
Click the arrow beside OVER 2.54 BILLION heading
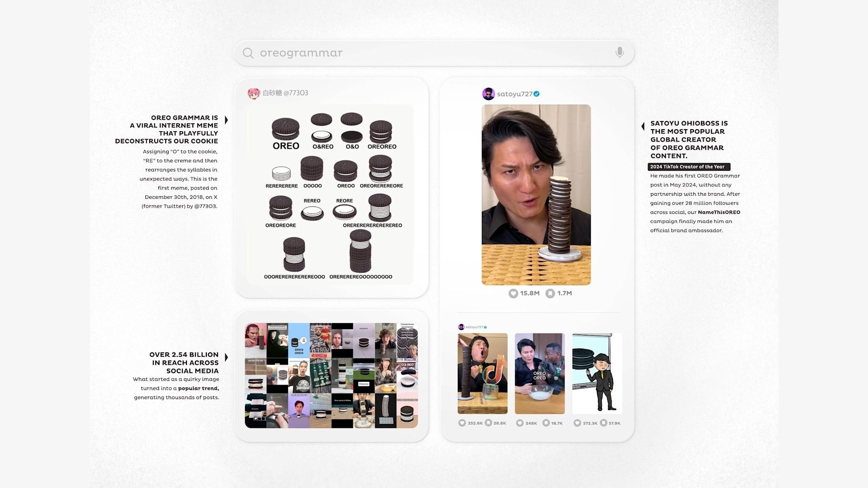(226, 357)
